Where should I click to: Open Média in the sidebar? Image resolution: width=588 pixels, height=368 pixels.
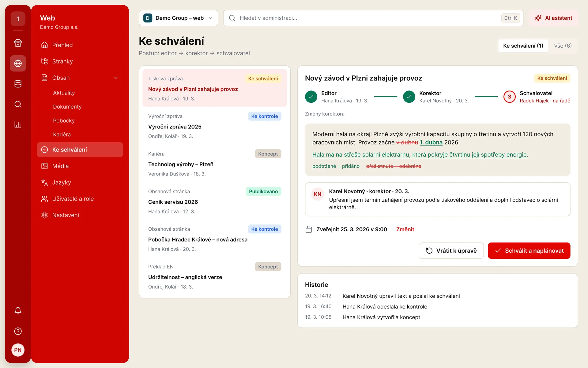[80, 166]
